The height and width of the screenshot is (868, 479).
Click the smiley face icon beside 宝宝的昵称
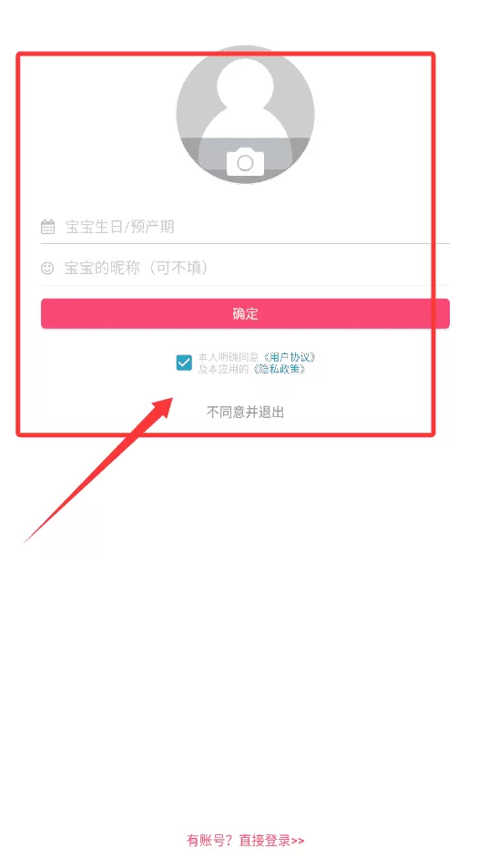(47, 269)
